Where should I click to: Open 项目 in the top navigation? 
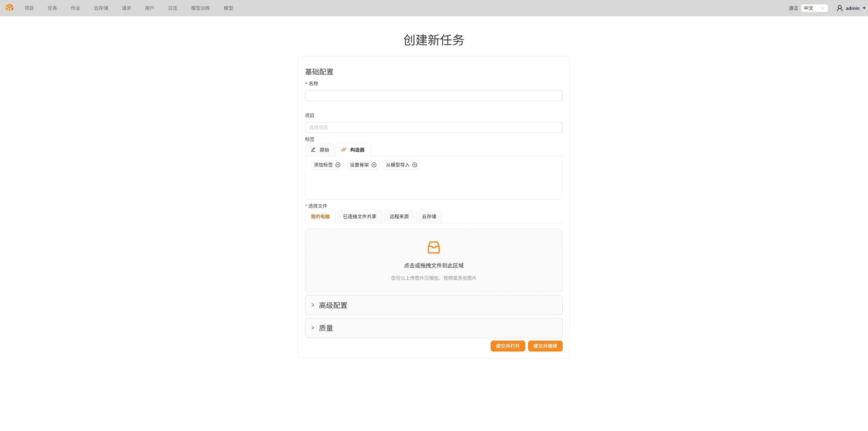(29, 8)
